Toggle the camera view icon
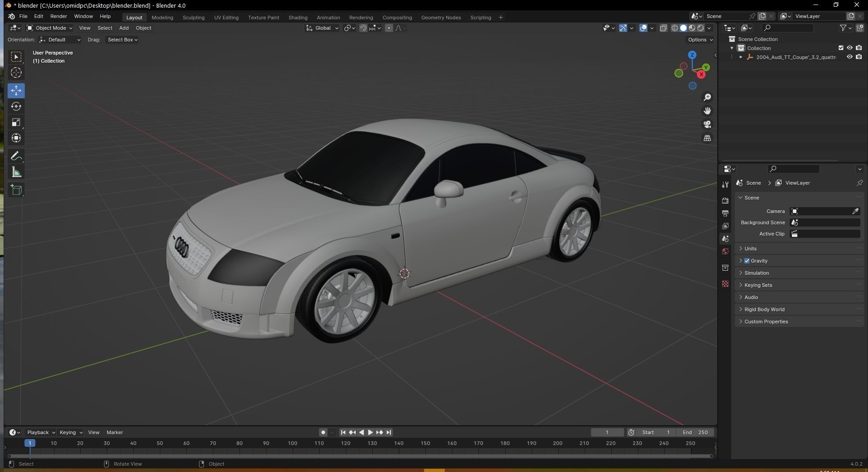The image size is (868, 472). click(x=707, y=124)
